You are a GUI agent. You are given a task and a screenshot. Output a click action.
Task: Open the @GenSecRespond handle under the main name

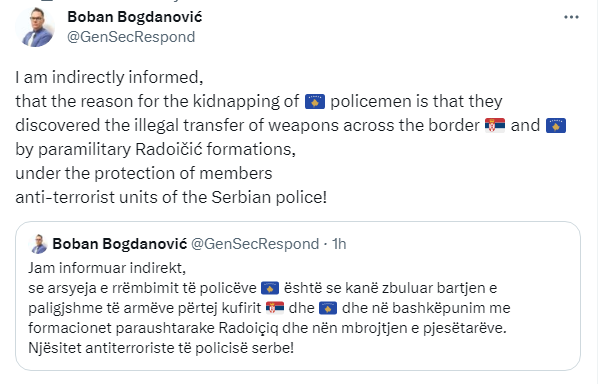pos(131,37)
